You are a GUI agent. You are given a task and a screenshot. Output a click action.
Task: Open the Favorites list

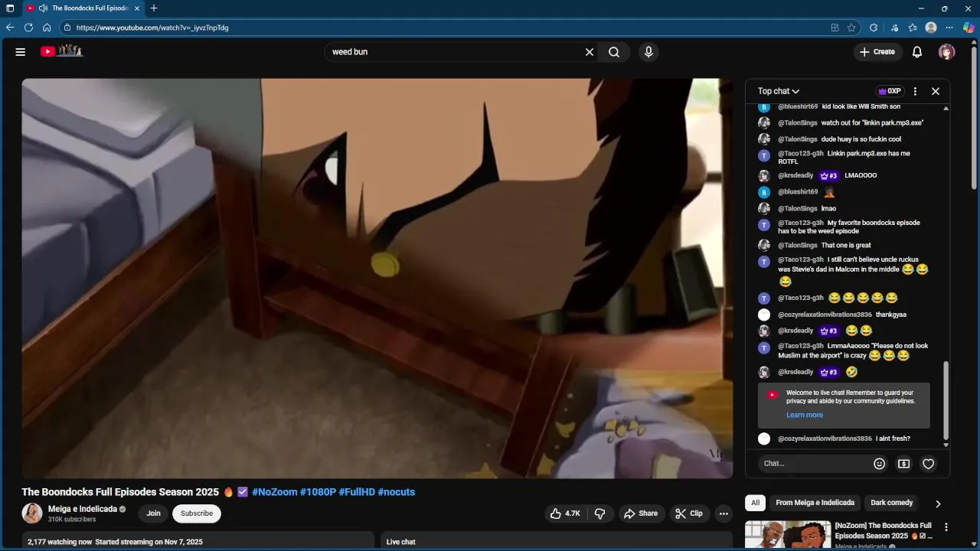coord(913,28)
